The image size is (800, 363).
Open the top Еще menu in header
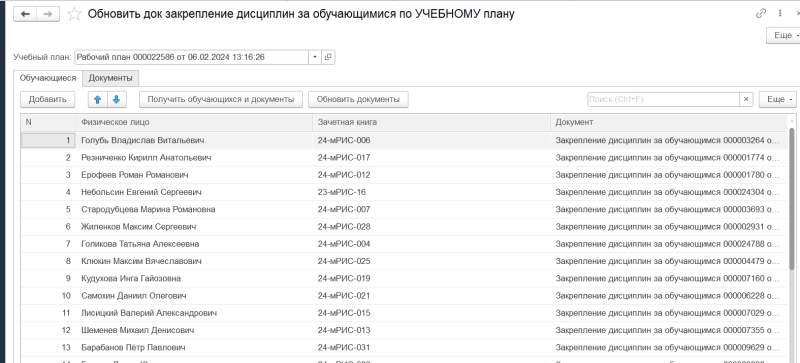(783, 35)
